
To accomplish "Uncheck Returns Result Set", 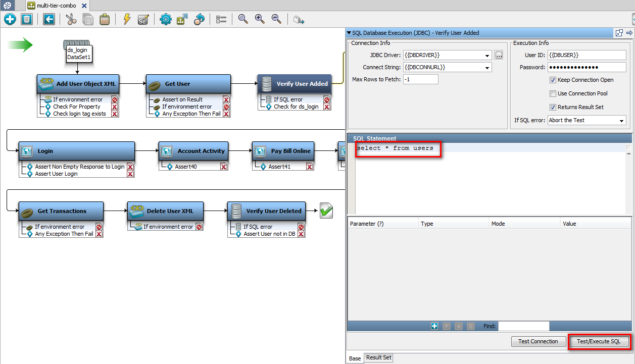I will 553,107.
